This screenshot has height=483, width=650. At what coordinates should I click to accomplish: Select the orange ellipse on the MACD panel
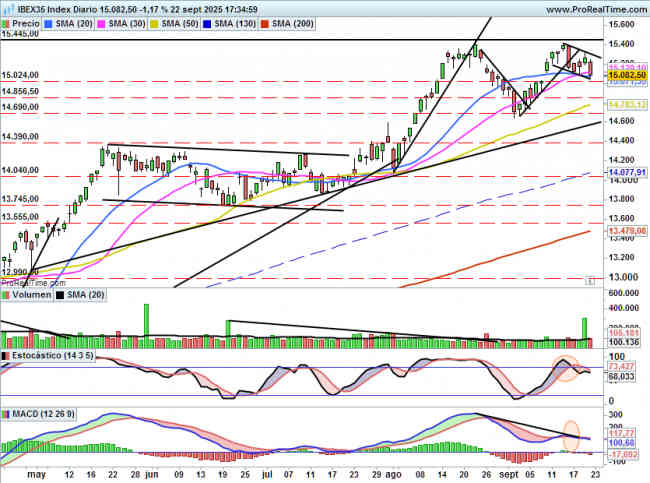click(571, 435)
